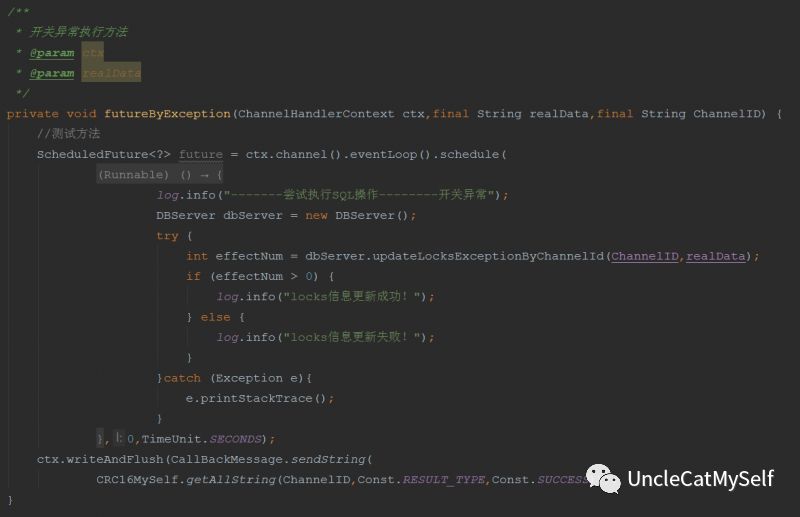Screen dimensions: 800x517
Task: Click the italic sendString method
Action: (x=328, y=459)
